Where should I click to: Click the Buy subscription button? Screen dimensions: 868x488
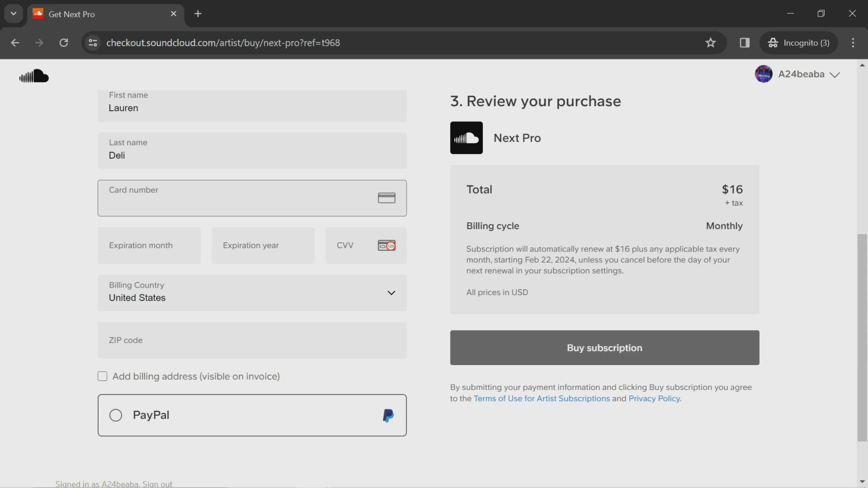604,347
